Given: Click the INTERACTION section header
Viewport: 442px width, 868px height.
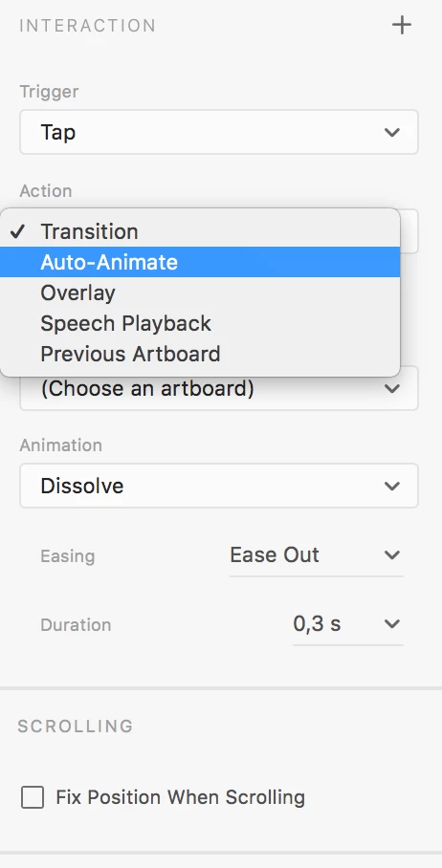Looking at the screenshot, I should point(88,26).
